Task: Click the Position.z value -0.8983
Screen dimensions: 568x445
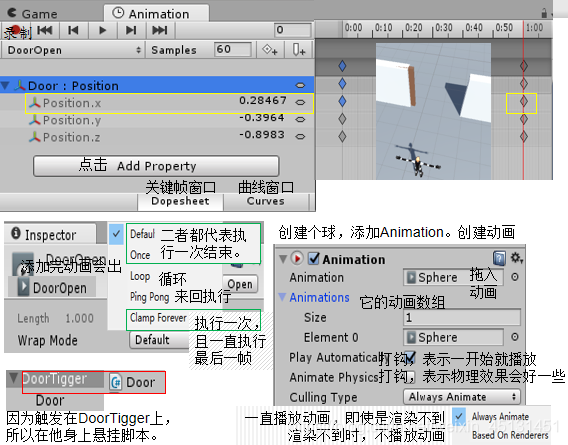Action: pyautogui.click(x=261, y=134)
